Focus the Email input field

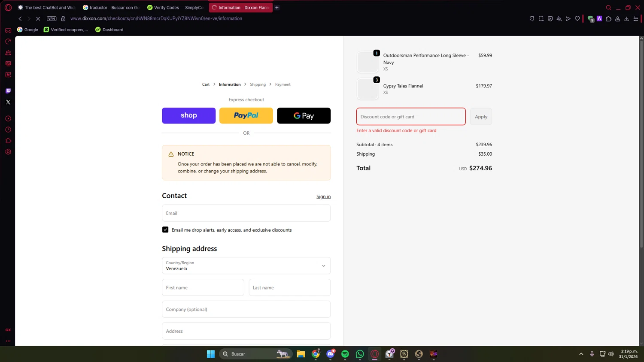(x=246, y=213)
